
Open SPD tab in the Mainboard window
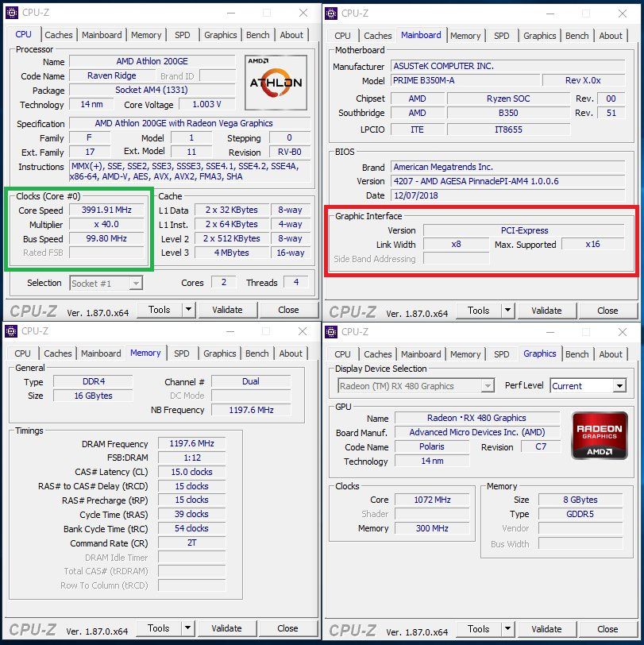pos(501,36)
